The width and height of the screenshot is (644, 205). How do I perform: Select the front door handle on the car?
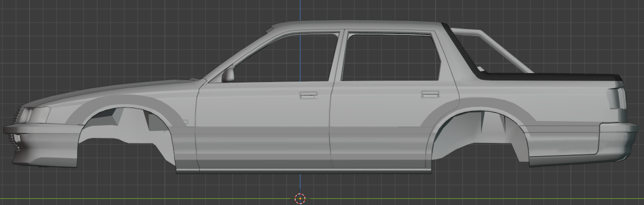coord(308,94)
